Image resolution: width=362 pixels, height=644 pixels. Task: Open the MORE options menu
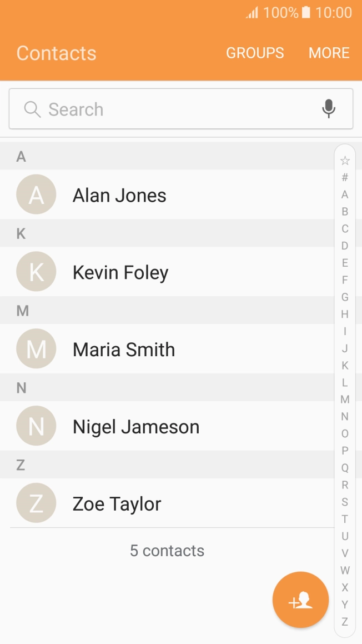pos(329,53)
